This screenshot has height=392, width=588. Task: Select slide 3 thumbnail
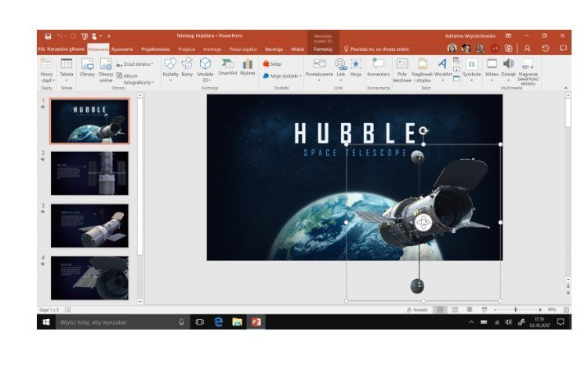point(89,226)
